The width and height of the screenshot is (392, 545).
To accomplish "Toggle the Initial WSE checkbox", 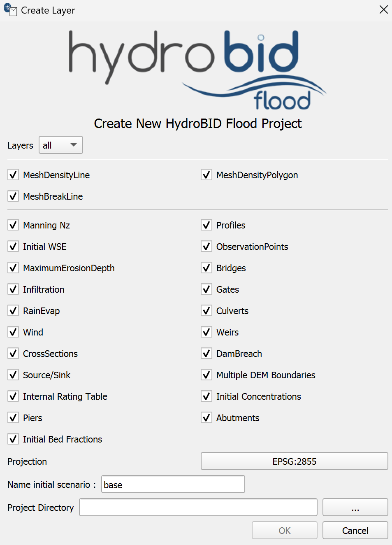I will [13, 247].
